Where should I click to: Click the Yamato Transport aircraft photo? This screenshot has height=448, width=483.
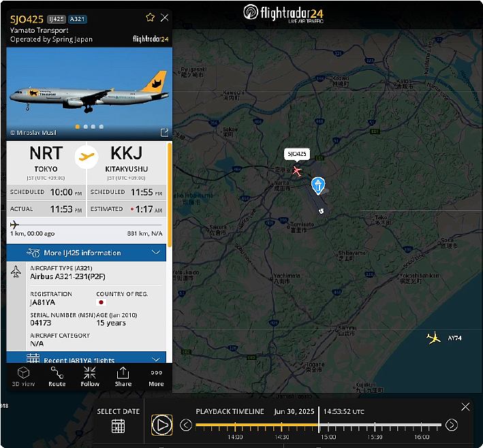point(89,94)
